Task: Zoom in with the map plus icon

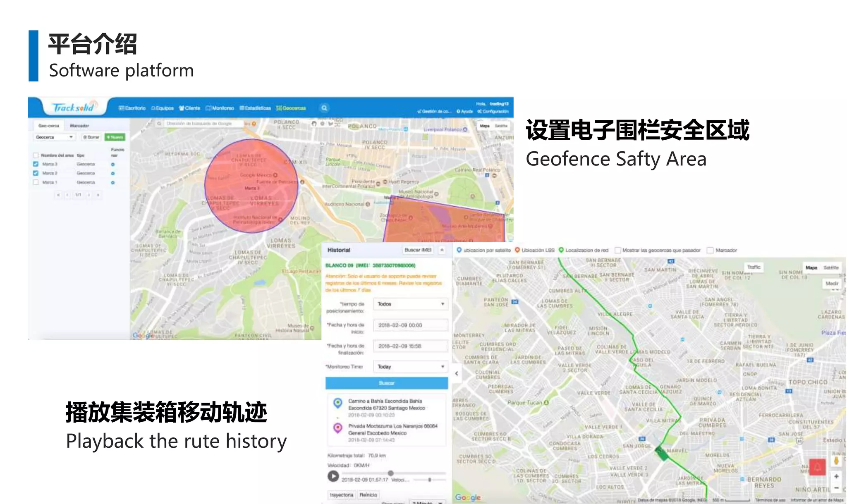Action: tap(836, 476)
